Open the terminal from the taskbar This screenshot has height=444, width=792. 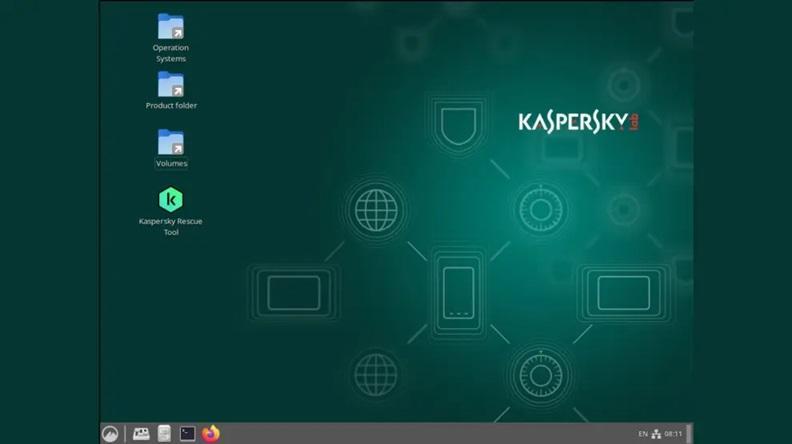(x=187, y=433)
